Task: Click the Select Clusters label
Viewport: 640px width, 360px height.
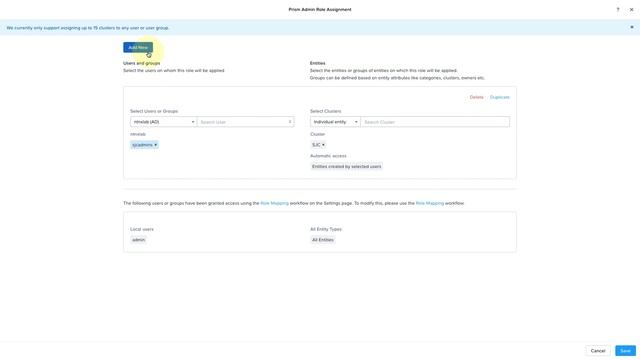Action: click(x=325, y=111)
